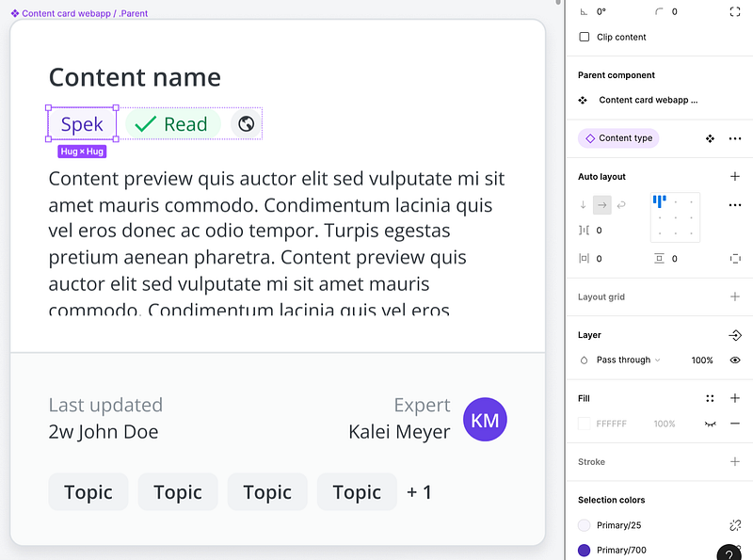Select the Last updated label

click(x=105, y=406)
